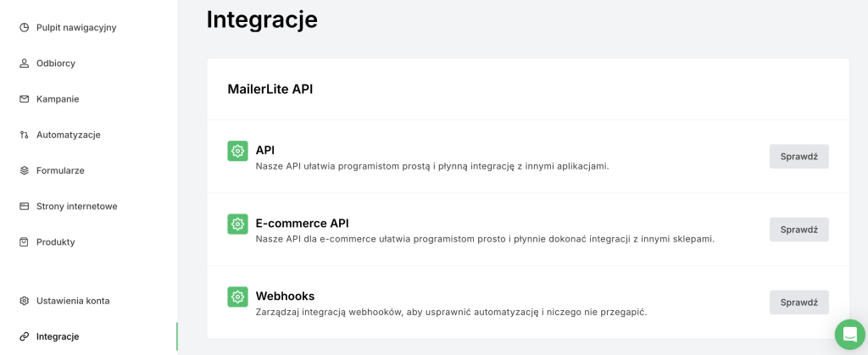868x355 pixels.
Task: Click the E-commerce API title text
Action: click(x=302, y=223)
